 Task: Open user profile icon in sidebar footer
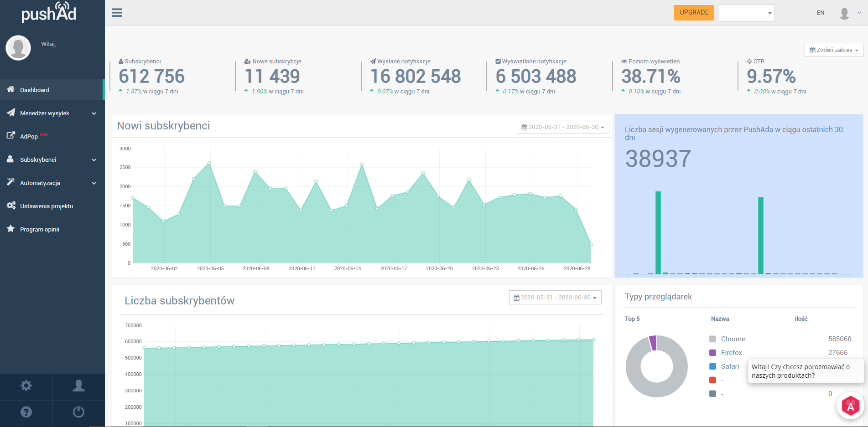click(78, 386)
